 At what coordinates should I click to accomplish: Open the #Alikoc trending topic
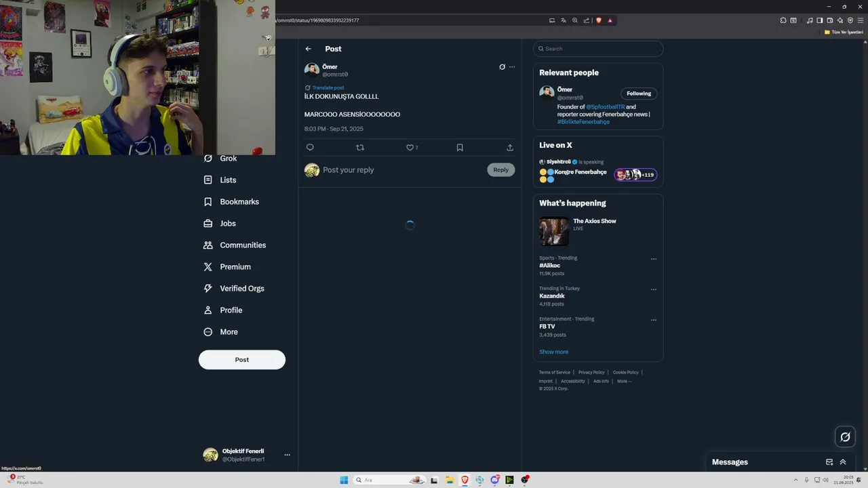click(550, 266)
